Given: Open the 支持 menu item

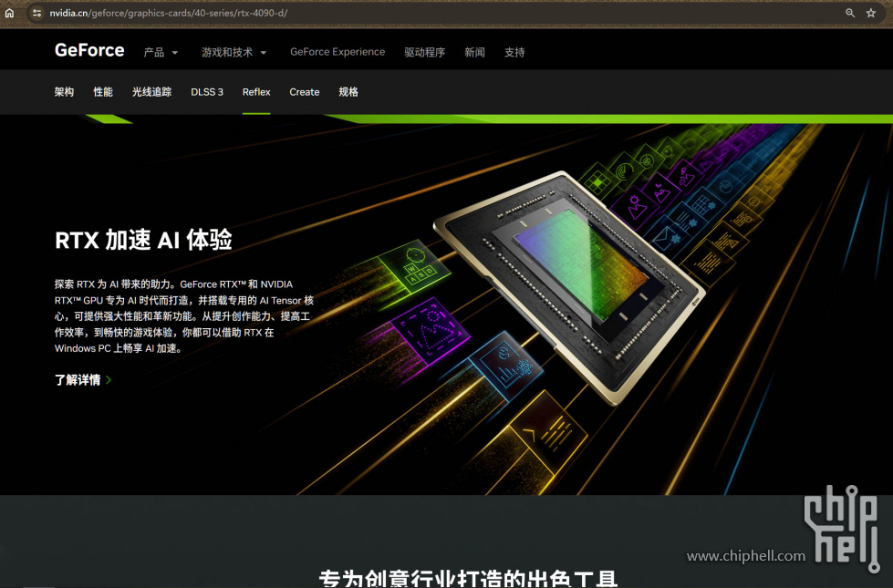Looking at the screenshot, I should [x=514, y=52].
